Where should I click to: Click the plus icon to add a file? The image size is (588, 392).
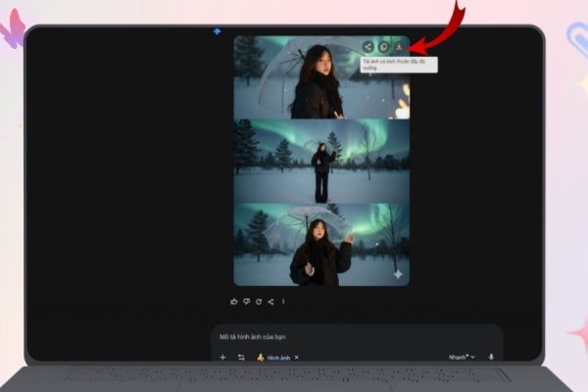pos(222,358)
